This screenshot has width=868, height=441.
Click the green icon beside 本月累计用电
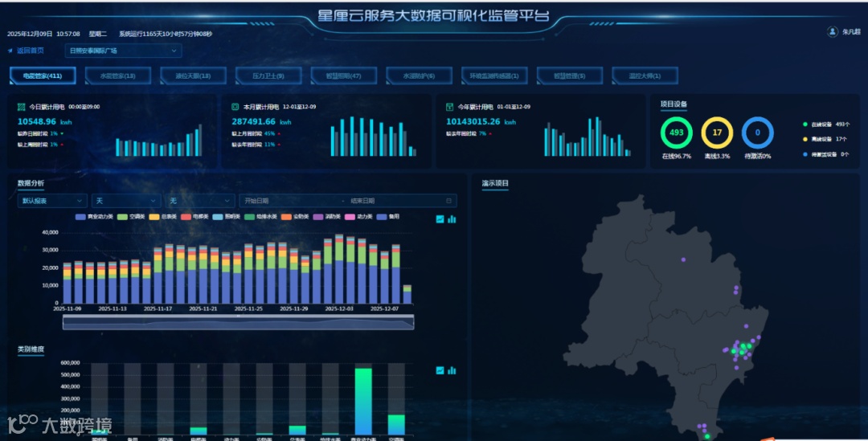coord(235,107)
